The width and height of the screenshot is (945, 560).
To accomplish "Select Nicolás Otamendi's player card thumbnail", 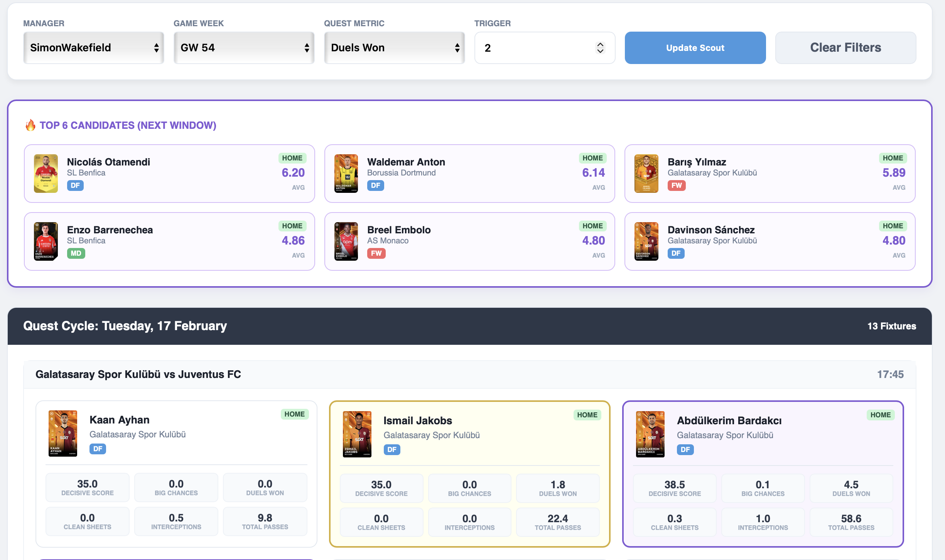I will click(x=46, y=174).
